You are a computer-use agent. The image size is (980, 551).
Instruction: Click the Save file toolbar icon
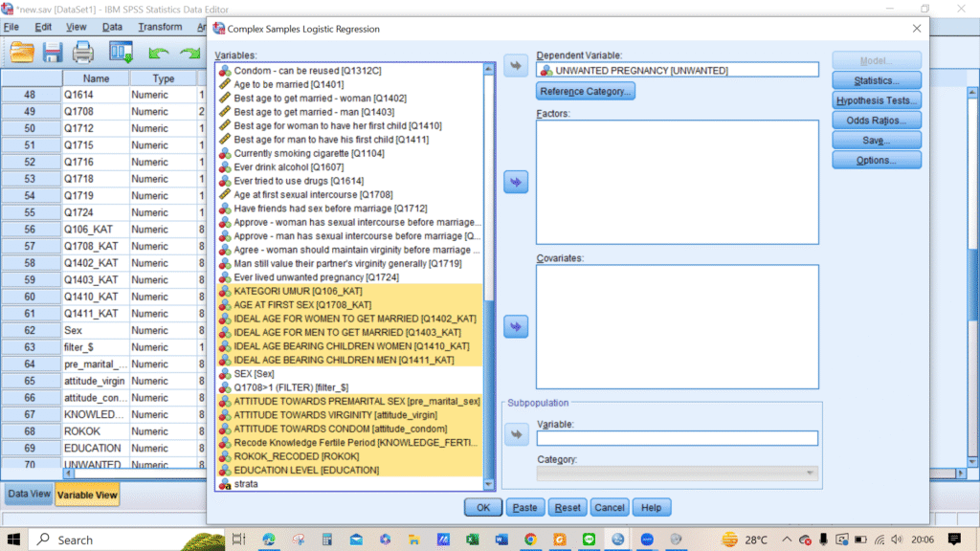[x=53, y=52]
